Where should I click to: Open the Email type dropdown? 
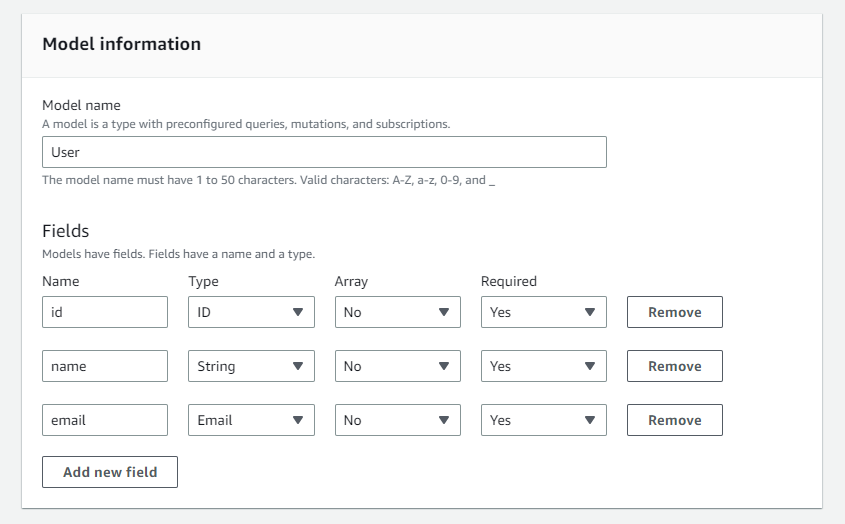[251, 420]
